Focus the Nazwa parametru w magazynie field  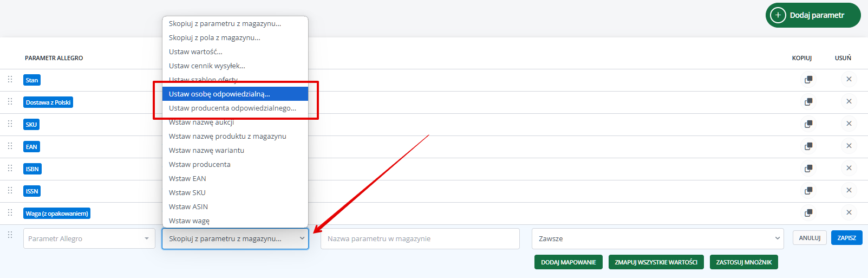tap(420, 238)
